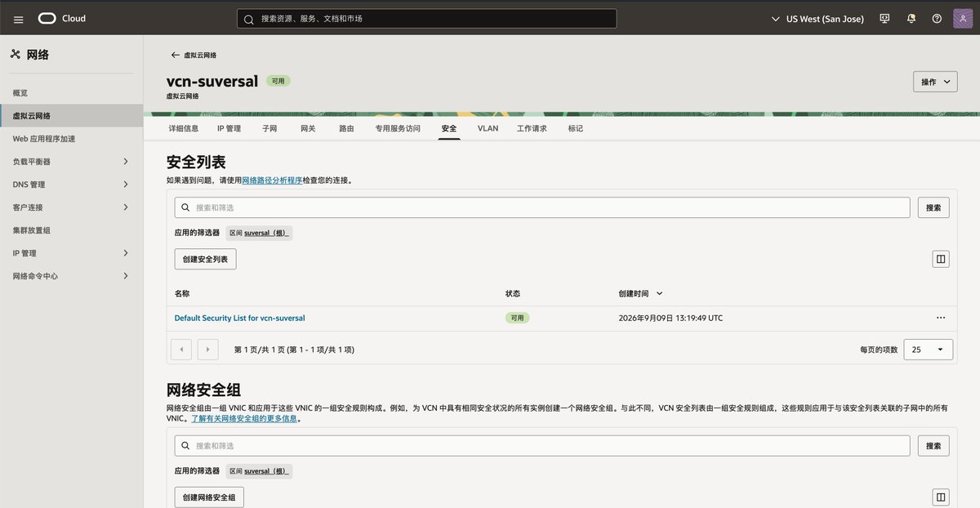Open the hamburger navigation menu

[19, 19]
